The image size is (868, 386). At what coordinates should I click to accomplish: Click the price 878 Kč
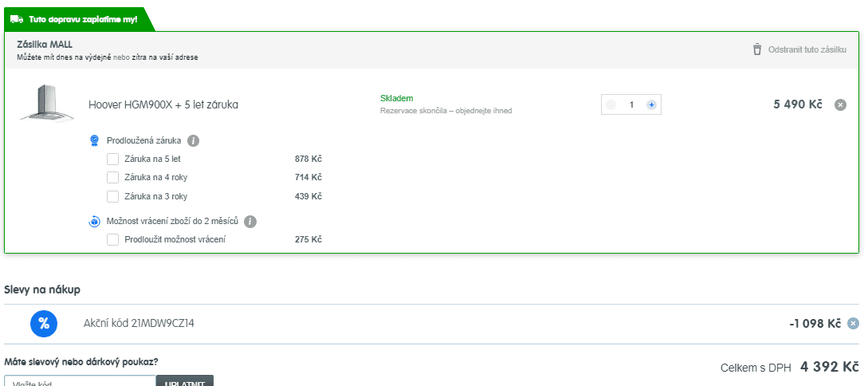point(308,159)
